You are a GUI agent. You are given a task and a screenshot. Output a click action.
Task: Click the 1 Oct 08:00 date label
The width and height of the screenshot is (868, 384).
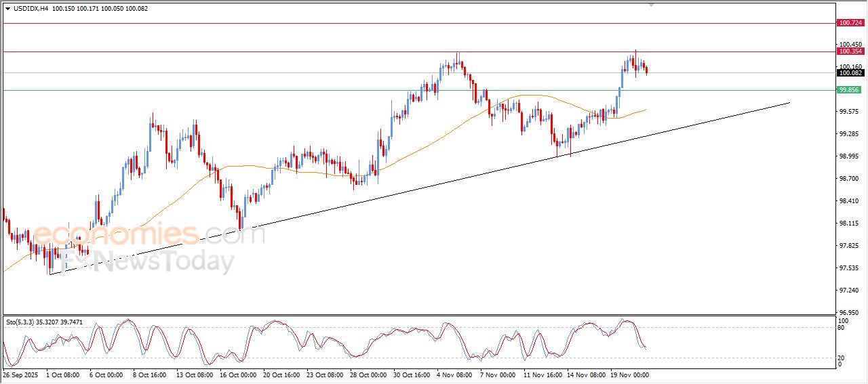(x=62, y=374)
